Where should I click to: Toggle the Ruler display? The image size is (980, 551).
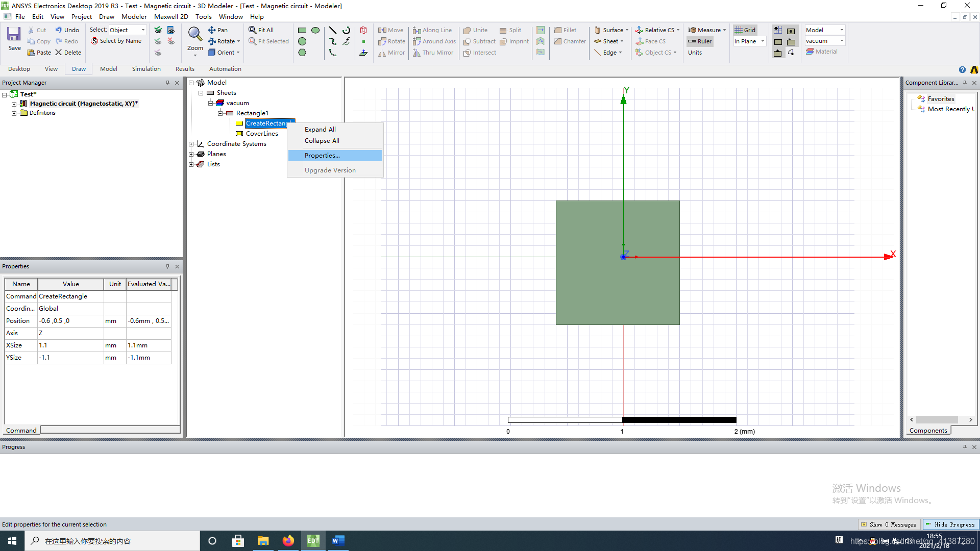pyautogui.click(x=700, y=41)
